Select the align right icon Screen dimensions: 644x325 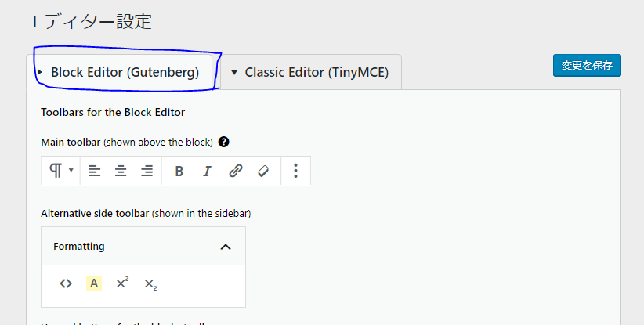pyautogui.click(x=147, y=171)
